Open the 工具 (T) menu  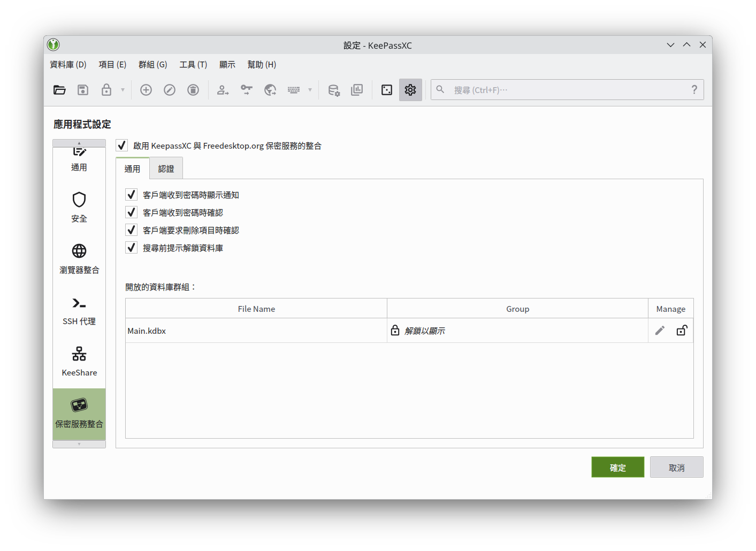point(193,64)
